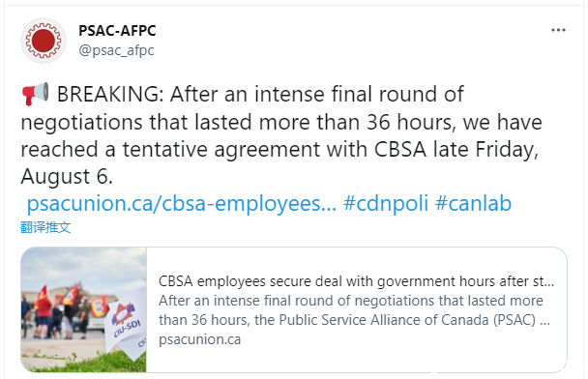Click the PSAC-AFPC display name
588x379 pixels.
coord(117,30)
